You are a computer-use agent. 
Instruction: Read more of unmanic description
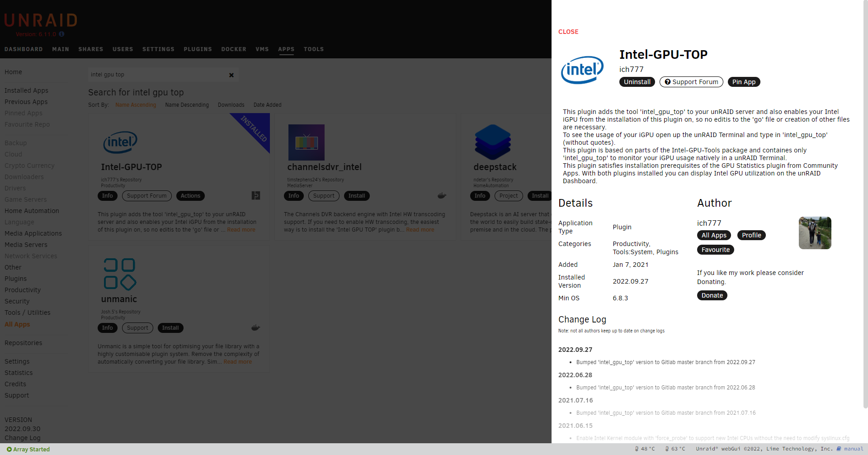[x=238, y=362]
